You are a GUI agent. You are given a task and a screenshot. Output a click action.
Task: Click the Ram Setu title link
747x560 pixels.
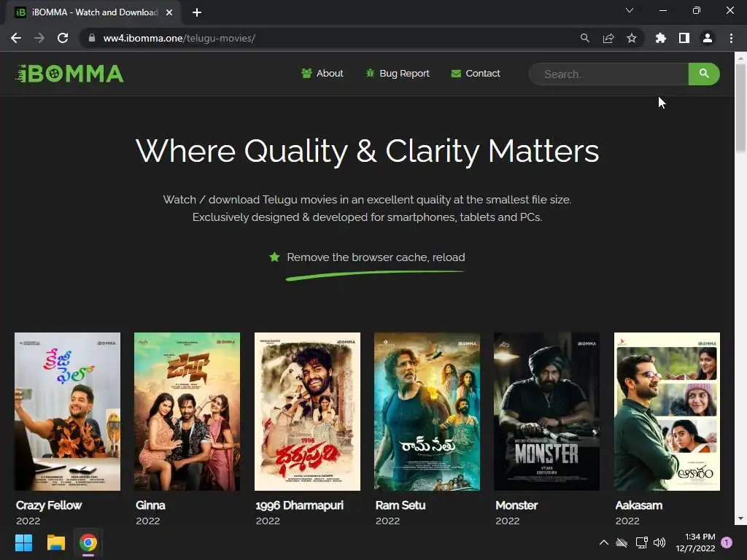point(400,505)
